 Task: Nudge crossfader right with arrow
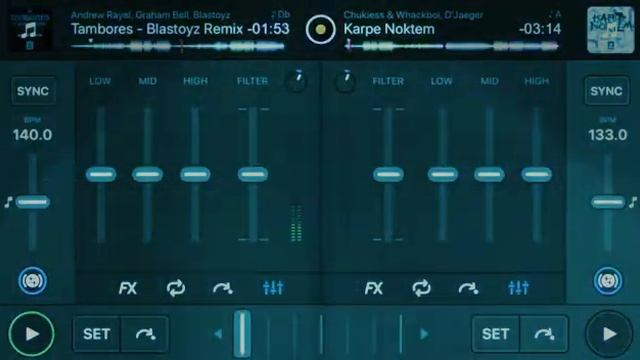click(x=424, y=334)
